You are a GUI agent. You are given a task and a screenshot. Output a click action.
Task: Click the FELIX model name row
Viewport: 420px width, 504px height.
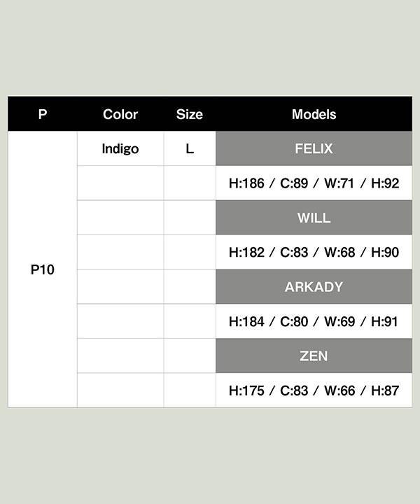click(x=314, y=148)
